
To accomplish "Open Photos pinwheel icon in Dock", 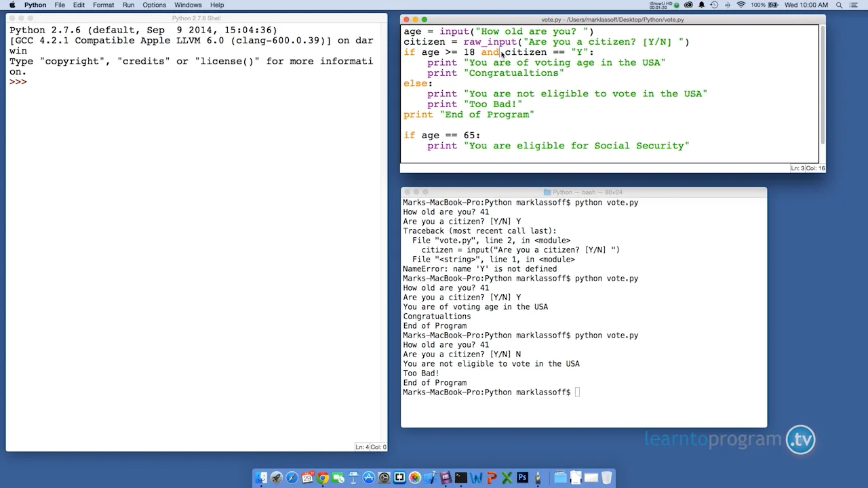I will (415, 478).
